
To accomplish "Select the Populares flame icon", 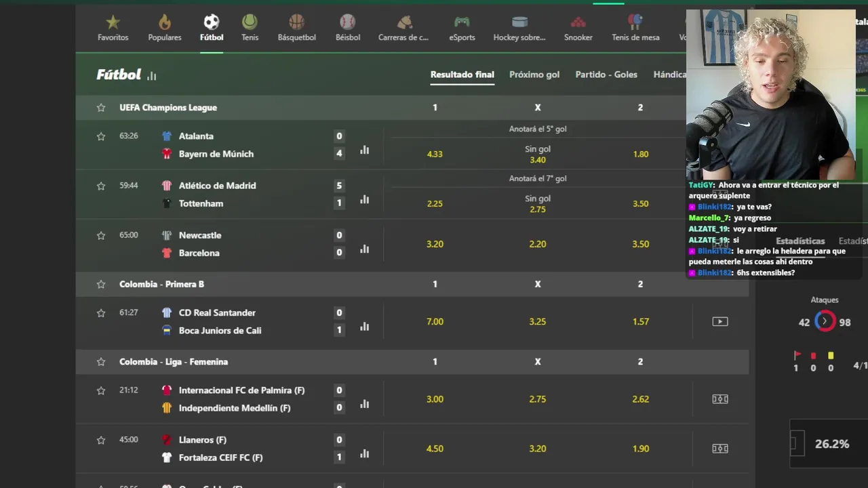I will 165,28.
